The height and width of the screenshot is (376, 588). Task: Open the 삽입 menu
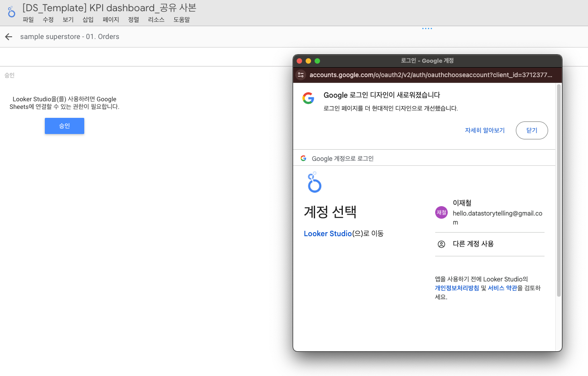click(x=88, y=20)
